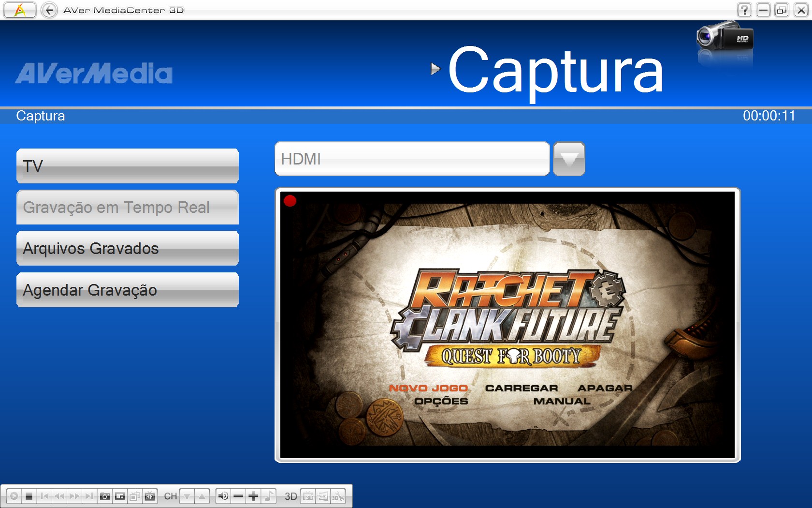The height and width of the screenshot is (508, 812).
Task: Click the multi-channel preview TV icon
Action: [135, 496]
